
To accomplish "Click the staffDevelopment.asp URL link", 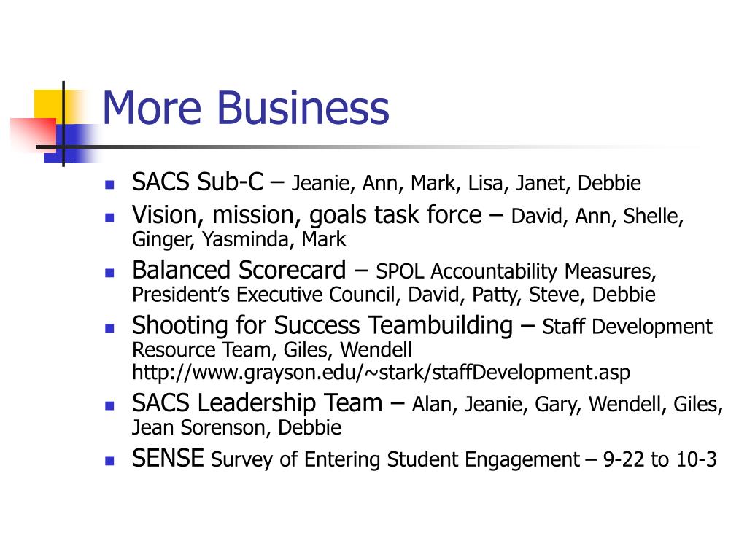I will pos(381,373).
